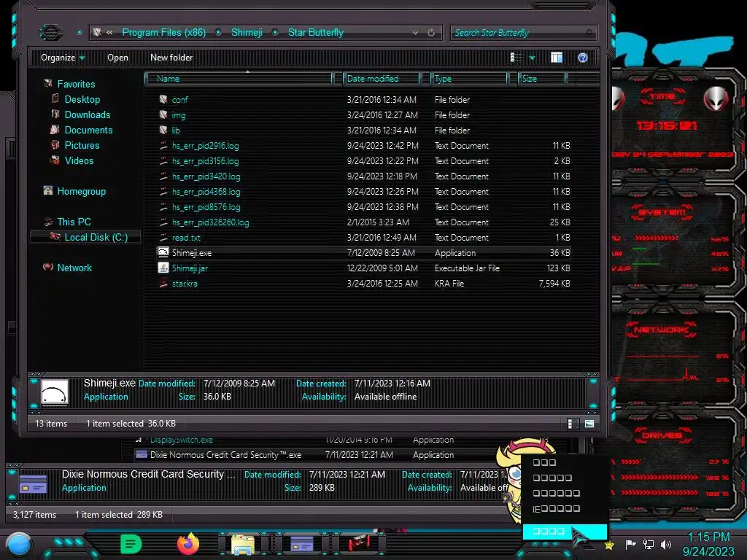Viewport: 747px width, 560px height.
Task: Select the Shimeji.jar Java file icon
Action: coord(163,268)
